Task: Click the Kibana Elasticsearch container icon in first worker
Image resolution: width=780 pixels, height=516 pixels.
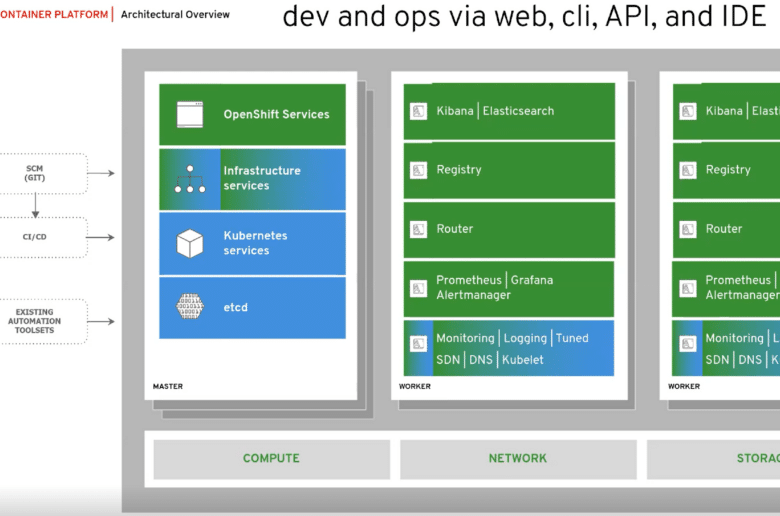Action: [x=418, y=111]
